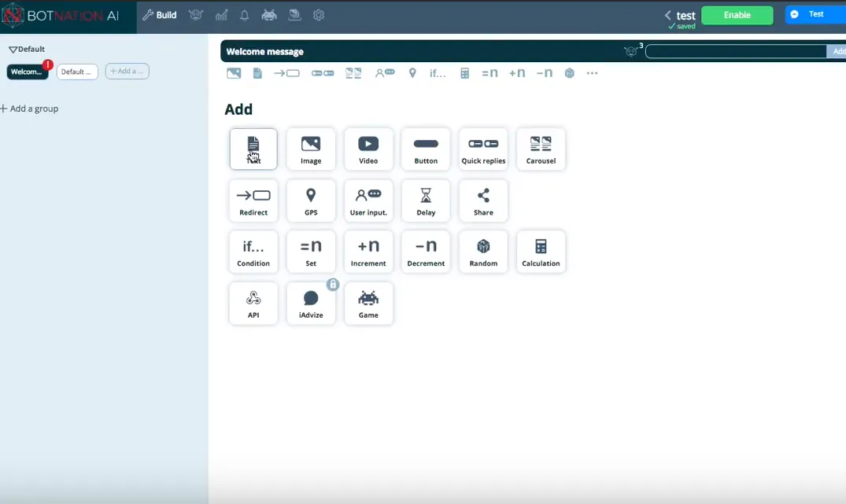This screenshot has width=846, height=504.
Task: Expand the quick toolbar ellipsis for more blocks
Action: [592, 73]
